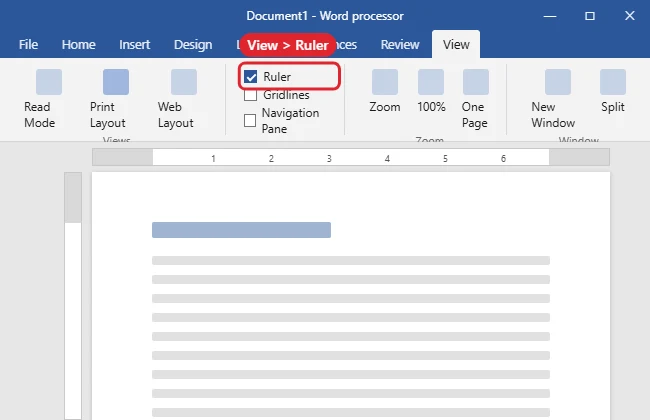Close the Word processor window
Image resolution: width=650 pixels, height=420 pixels.
(630, 16)
